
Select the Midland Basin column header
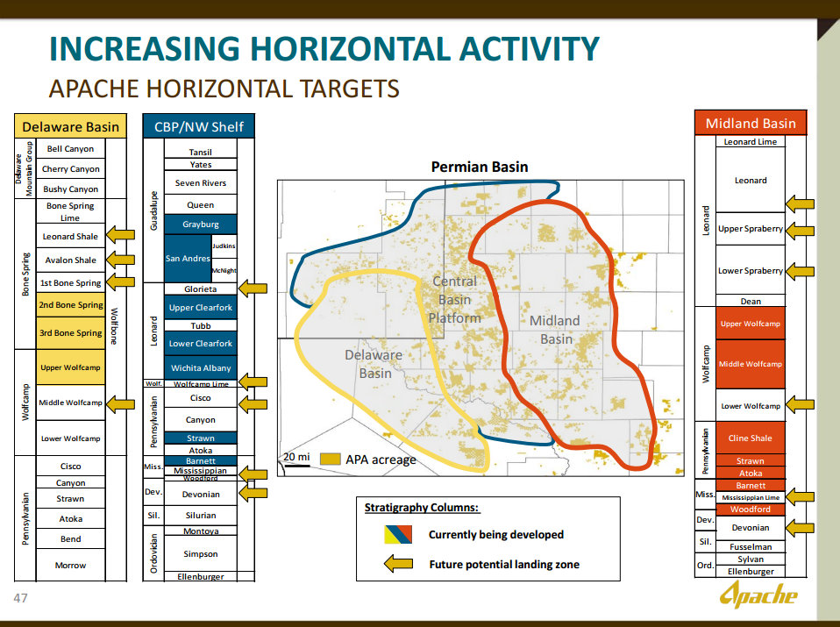coord(751,123)
